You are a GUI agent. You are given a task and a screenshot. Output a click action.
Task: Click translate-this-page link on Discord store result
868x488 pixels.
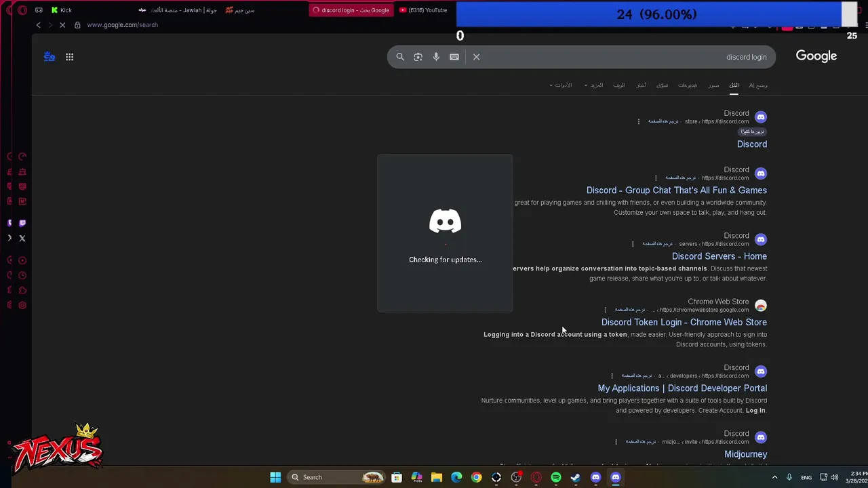663,121
